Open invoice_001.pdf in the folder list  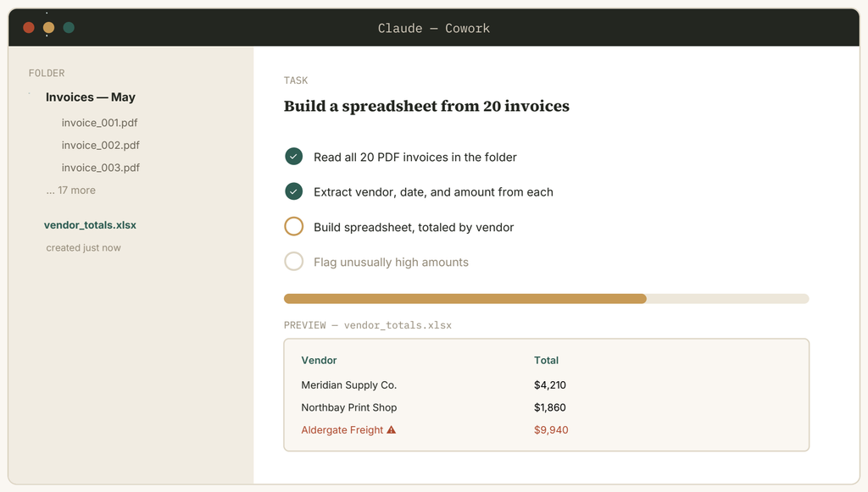100,123
